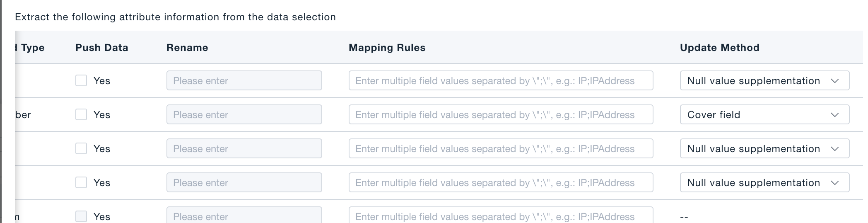868x223 pixels.
Task: Open third row Null value supplementation dropdown
Action: pyautogui.click(x=764, y=148)
